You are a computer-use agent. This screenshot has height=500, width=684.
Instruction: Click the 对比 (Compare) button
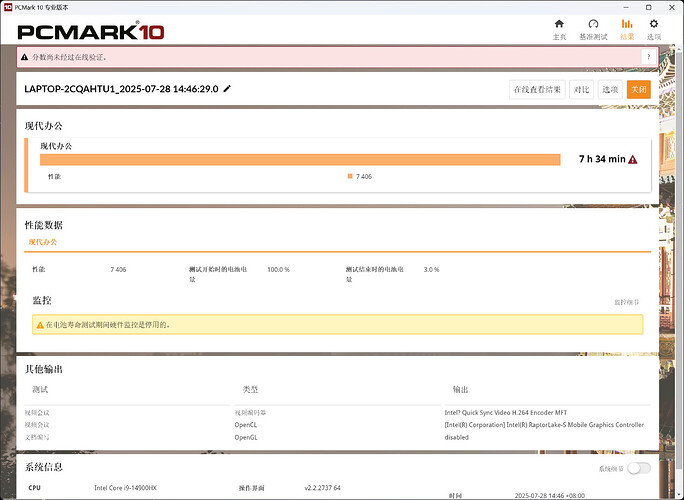point(581,89)
